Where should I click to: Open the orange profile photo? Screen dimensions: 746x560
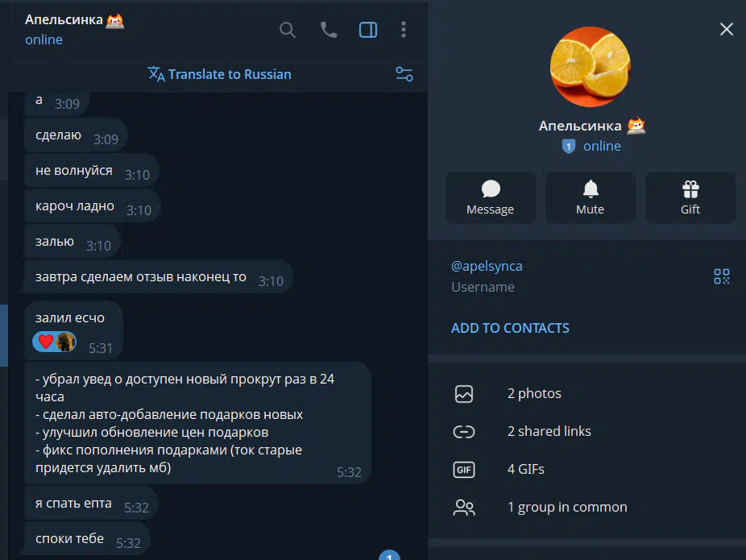click(x=590, y=67)
